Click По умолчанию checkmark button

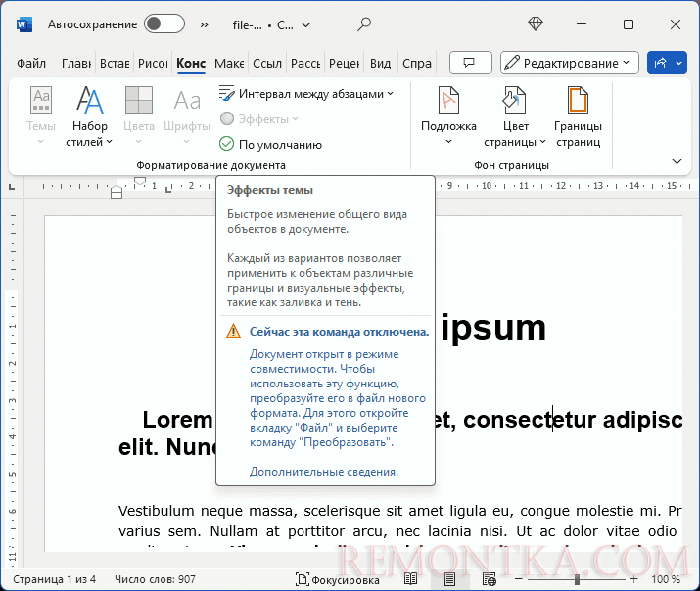pos(270,145)
